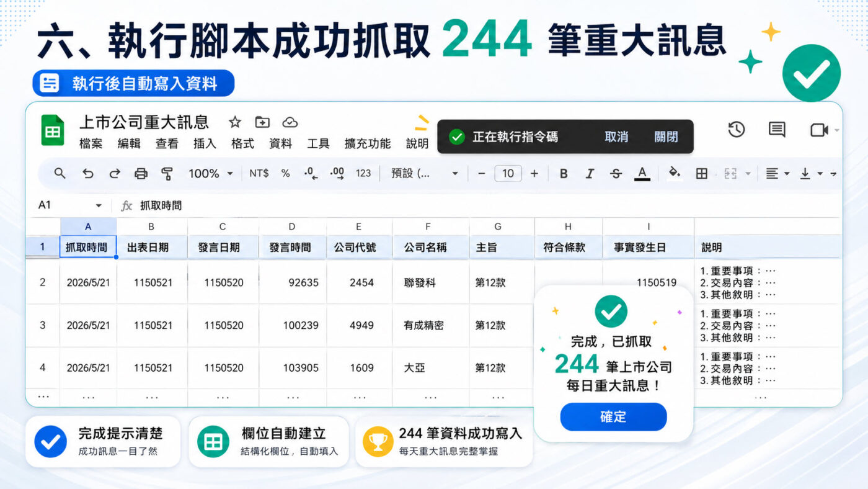Select the 抓取時間 header cell
This screenshot has width=868, height=489.
click(x=88, y=247)
